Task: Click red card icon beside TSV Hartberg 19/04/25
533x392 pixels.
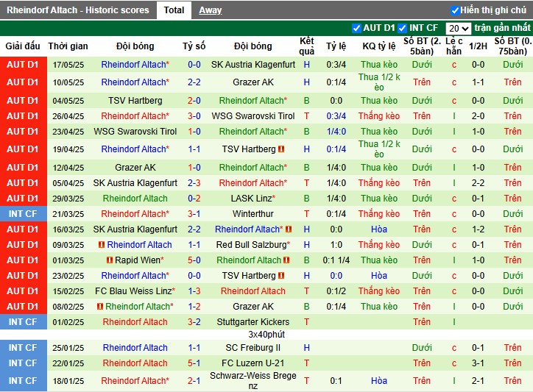Action: (x=281, y=149)
